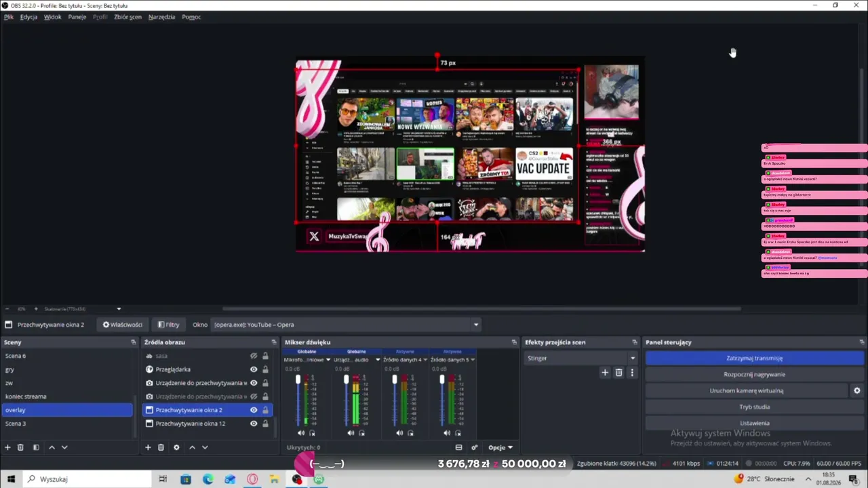Mute the Urządz... audio channel
Viewport: 868px width, 488px height.
pos(351,433)
